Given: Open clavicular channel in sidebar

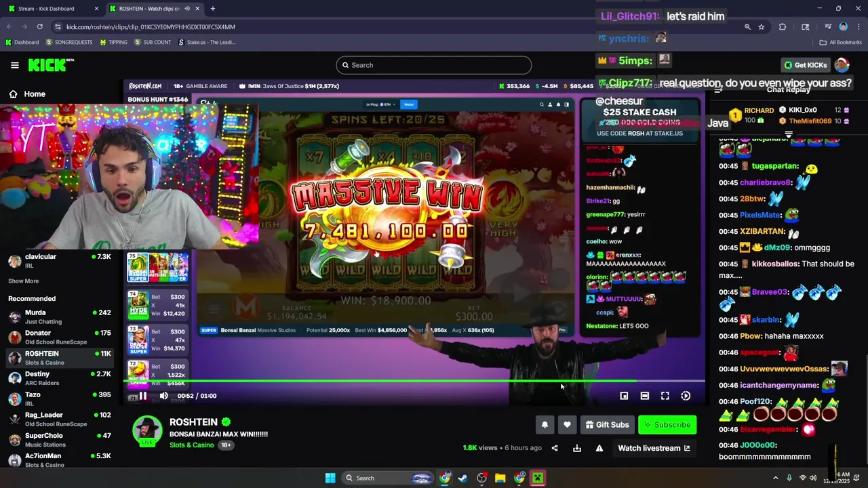Looking at the screenshot, I should [60, 261].
